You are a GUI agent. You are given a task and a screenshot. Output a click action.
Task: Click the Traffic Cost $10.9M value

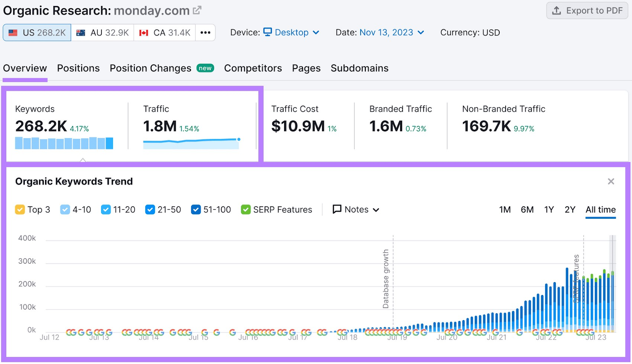coord(298,126)
